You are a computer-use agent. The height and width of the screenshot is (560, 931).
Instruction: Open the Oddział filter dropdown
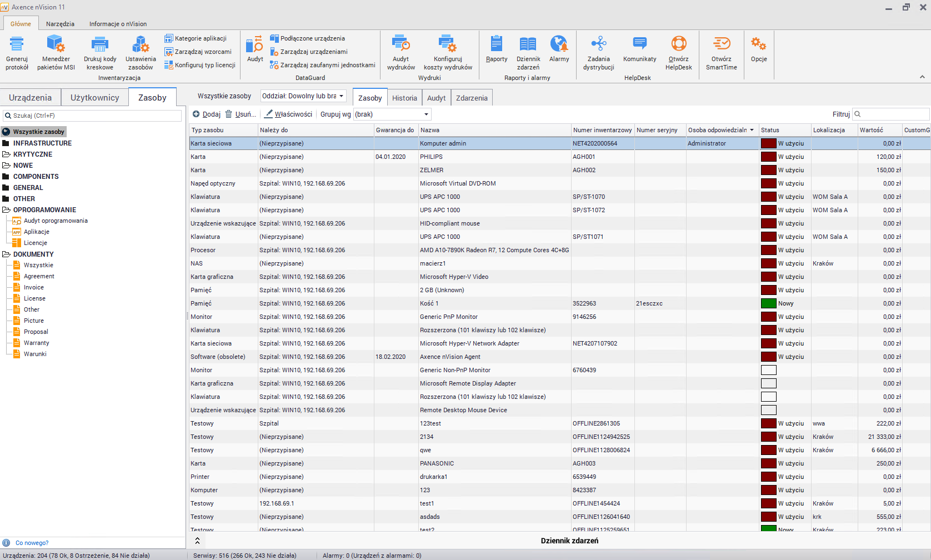click(303, 96)
